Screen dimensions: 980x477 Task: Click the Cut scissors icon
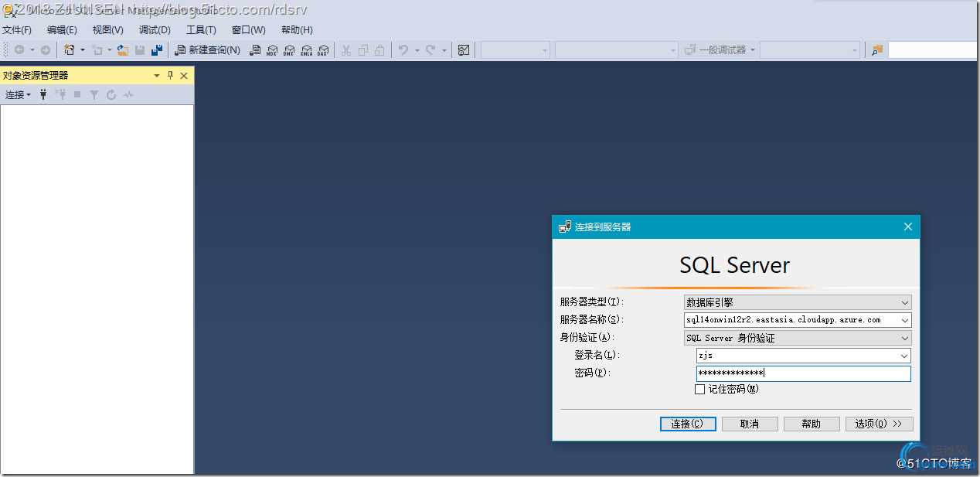[345, 50]
